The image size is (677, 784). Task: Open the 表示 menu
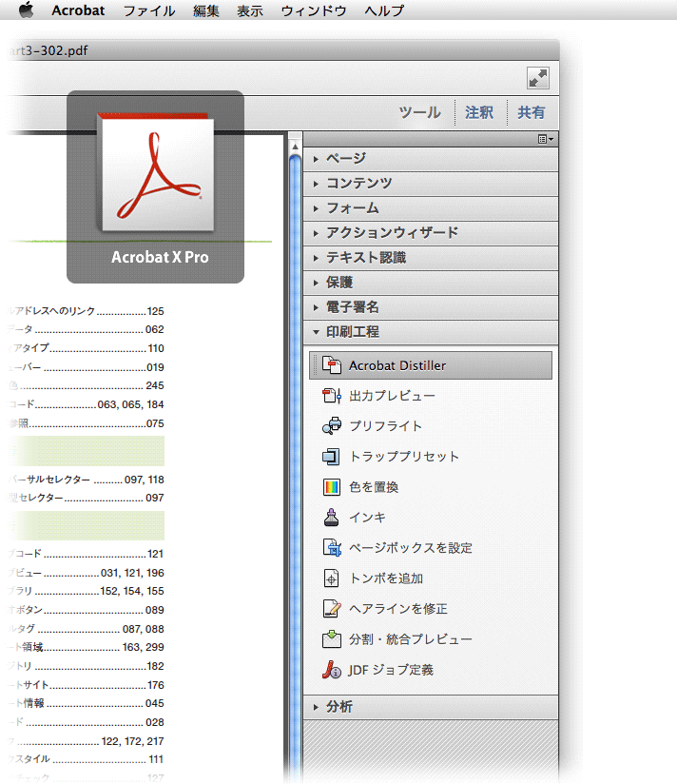(250, 10)
